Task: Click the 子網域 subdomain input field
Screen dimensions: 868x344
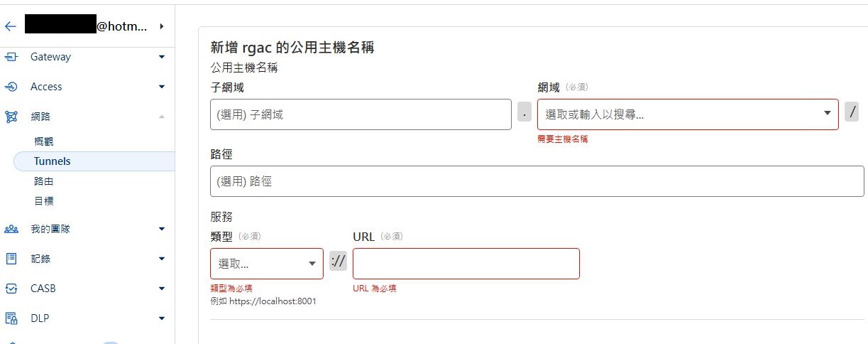Action: click(361, 114)
